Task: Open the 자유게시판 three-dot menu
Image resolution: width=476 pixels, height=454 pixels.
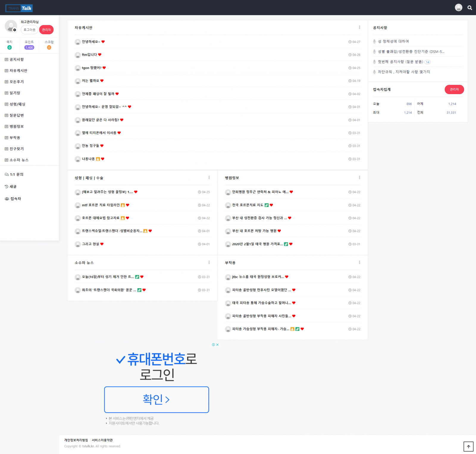Action: (359, 27)
